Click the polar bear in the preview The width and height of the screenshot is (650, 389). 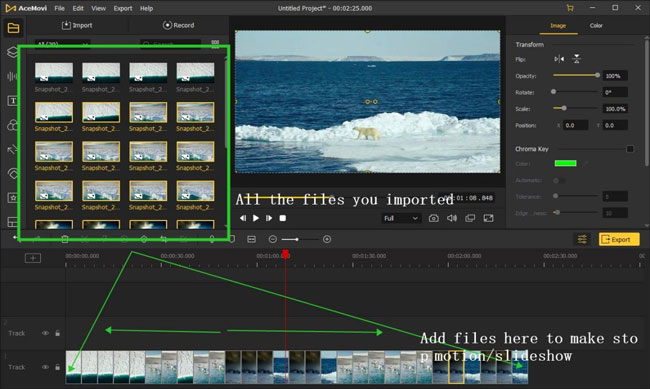(366, 133)
